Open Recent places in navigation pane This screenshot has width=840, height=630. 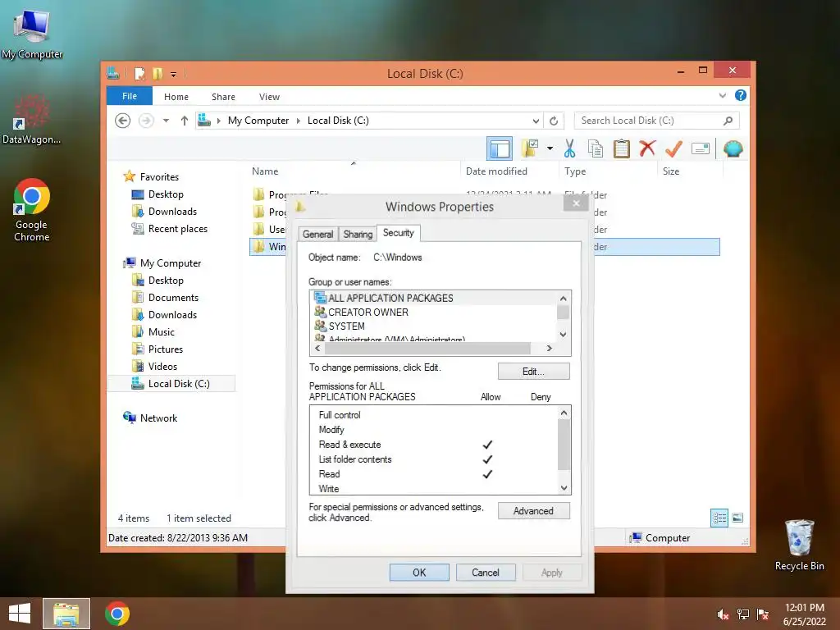point(177,229)
